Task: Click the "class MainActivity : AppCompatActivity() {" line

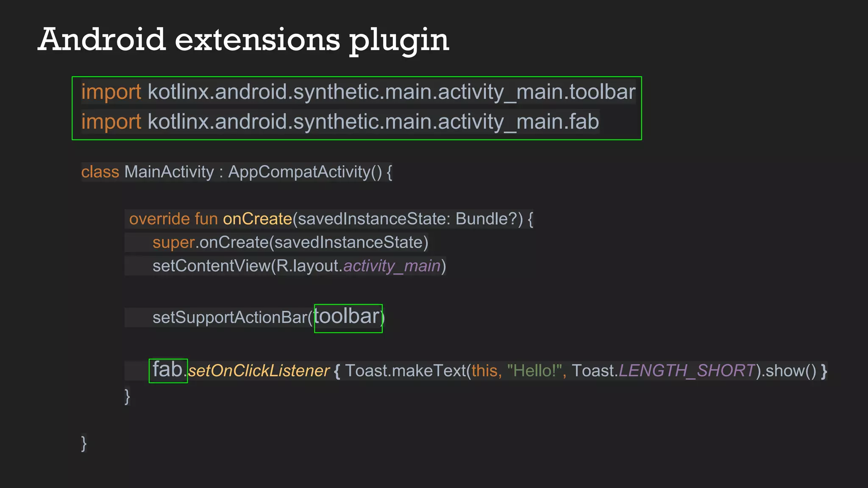Action: click(x=236, y=172)
